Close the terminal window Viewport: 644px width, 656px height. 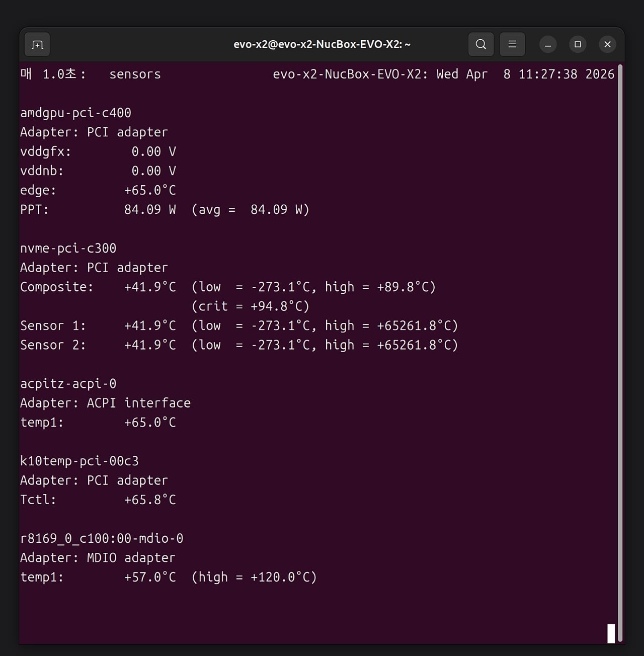point(607,45)
